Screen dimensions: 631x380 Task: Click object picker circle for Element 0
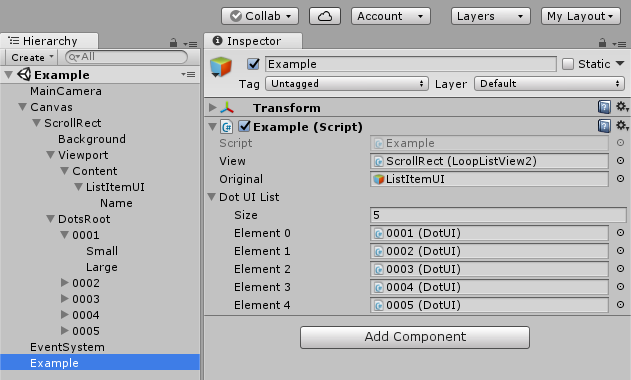coord(621,233)
